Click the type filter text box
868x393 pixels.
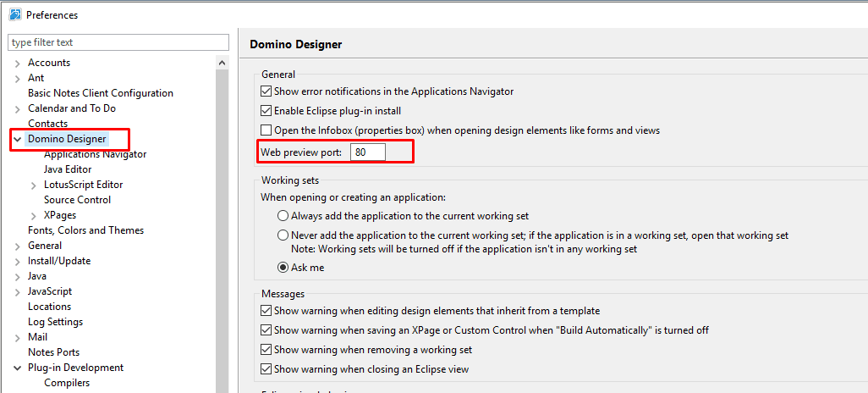click(118, 42)
